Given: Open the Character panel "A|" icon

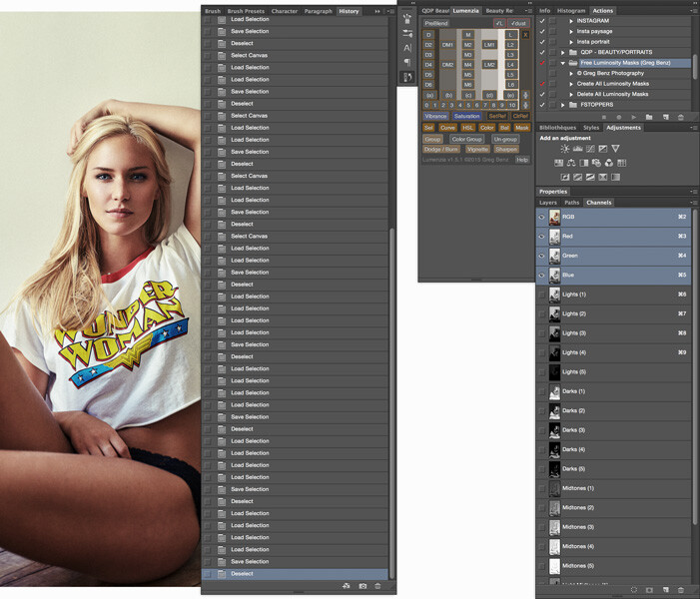Looking at the screenshot, I should pyautogui.click(x=407, y=48).
